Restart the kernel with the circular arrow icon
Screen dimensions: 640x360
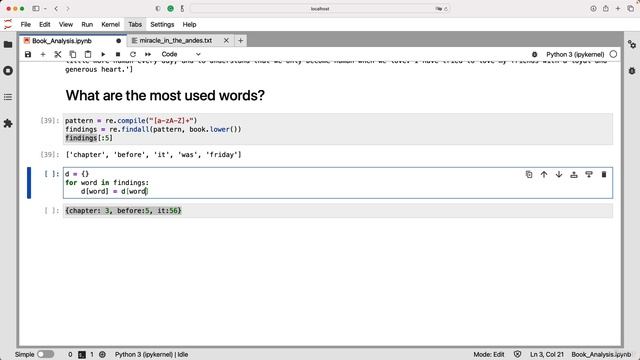[x=133, y=54]
